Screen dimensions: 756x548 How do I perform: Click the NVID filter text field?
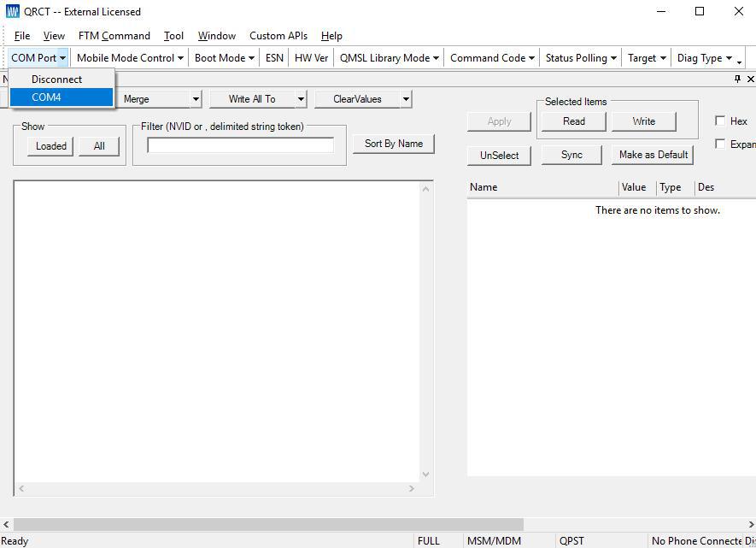[x=240, y=145]
